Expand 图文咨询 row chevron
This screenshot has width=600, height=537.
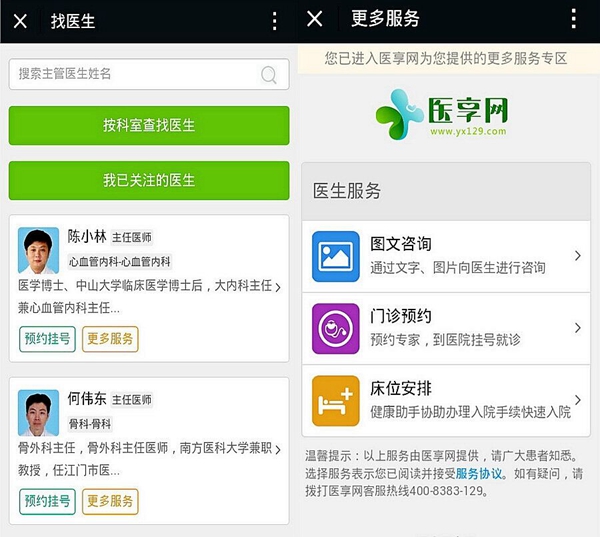[x=578, y=256]
